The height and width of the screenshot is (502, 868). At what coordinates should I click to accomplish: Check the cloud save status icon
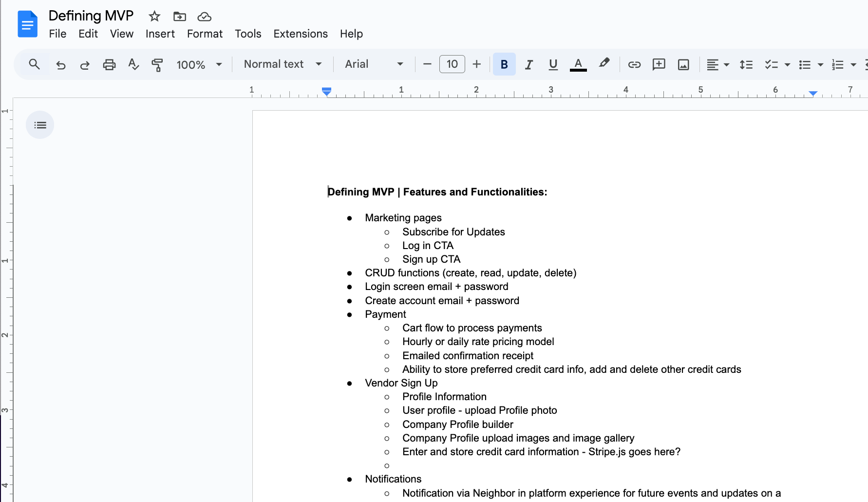coord(204,17)
